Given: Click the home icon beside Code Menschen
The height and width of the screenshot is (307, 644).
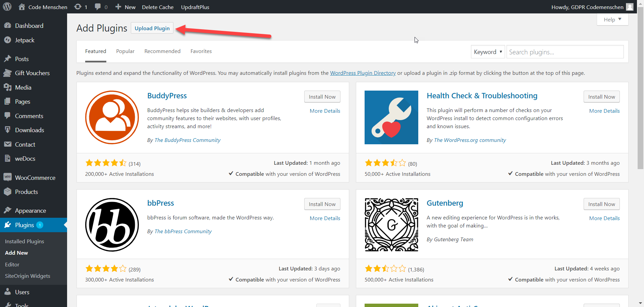Looking at the screenshot, I should (22, 7).
